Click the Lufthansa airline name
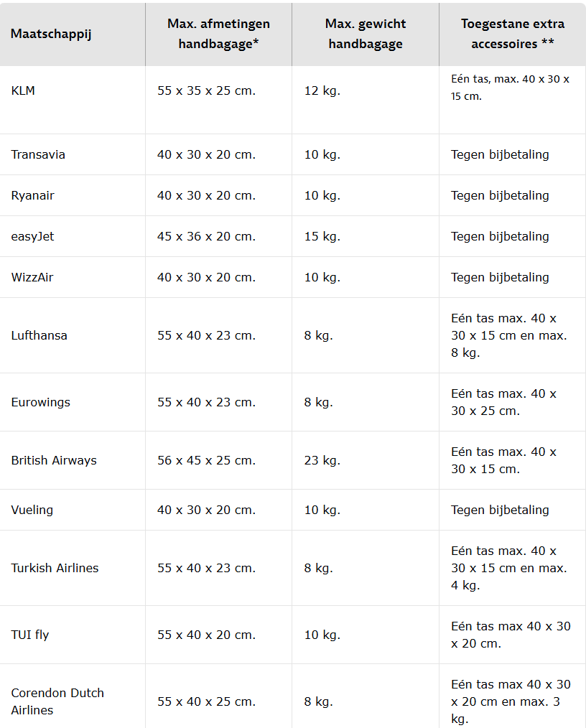The height and width of the screenshot is (728, 586). pyautogui.click(x=39, y=335)
